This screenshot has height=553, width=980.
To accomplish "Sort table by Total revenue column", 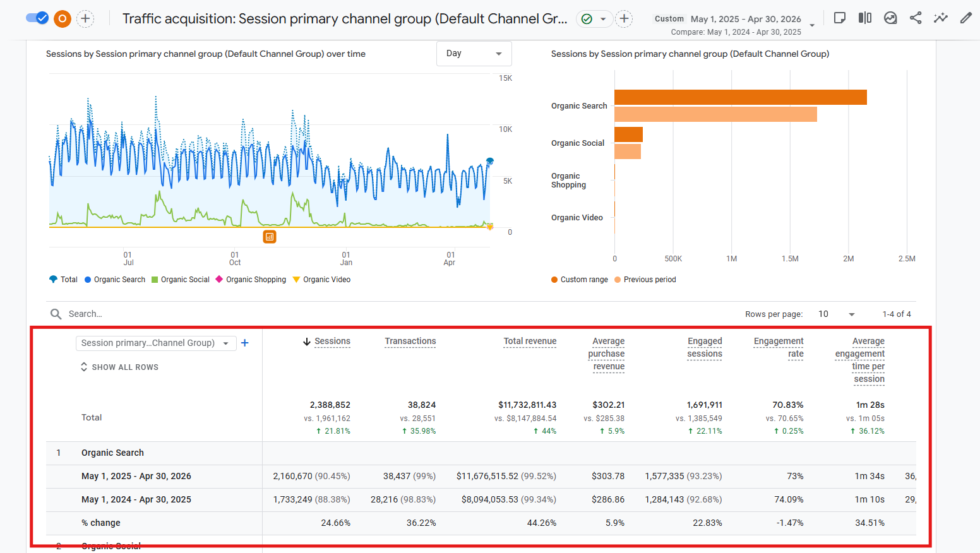I will 530,341.
